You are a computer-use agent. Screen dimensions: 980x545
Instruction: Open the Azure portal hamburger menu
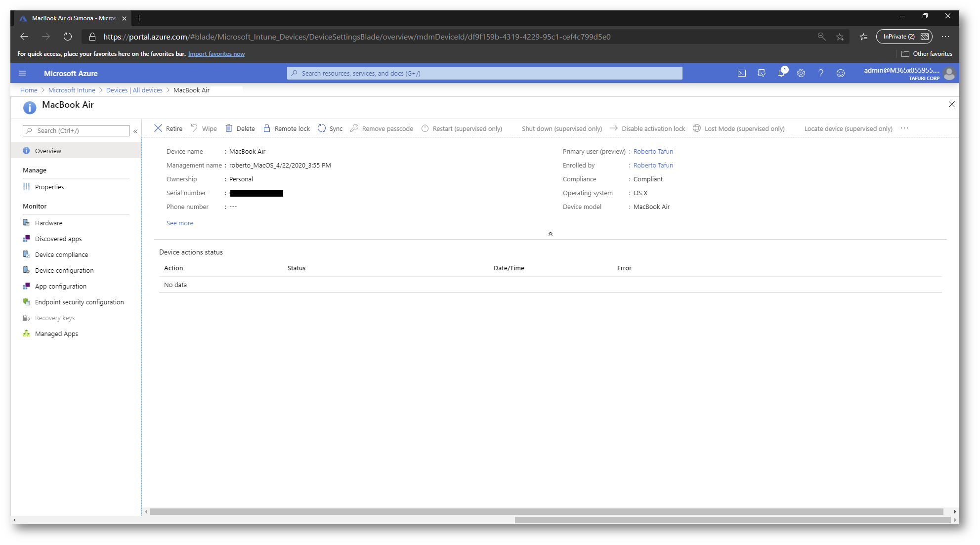(22, 73)
